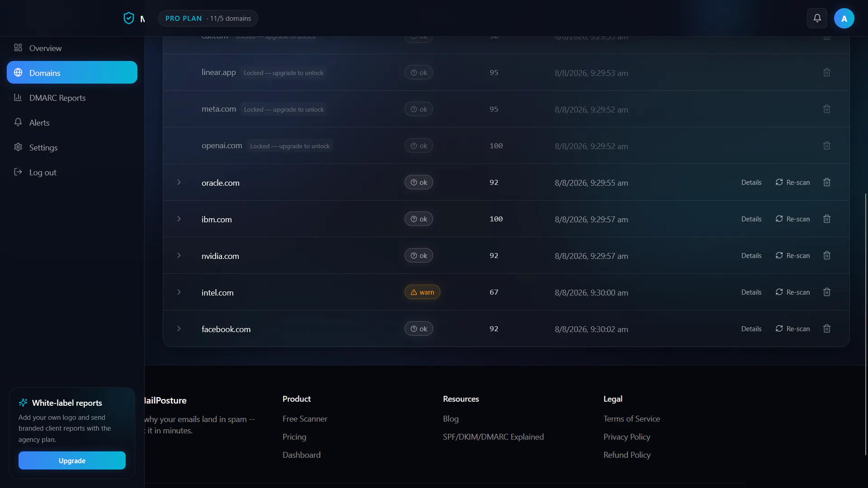Re-scan the nvidia.com domain
This screenshot has height=488, width=868.
pos(793,255)
